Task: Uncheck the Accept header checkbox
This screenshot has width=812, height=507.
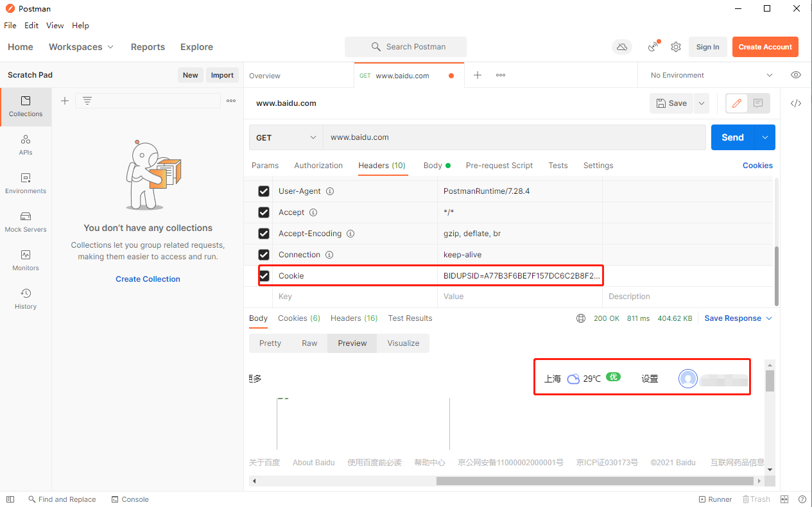Action: pyautogui.click(x=264, y=212)
